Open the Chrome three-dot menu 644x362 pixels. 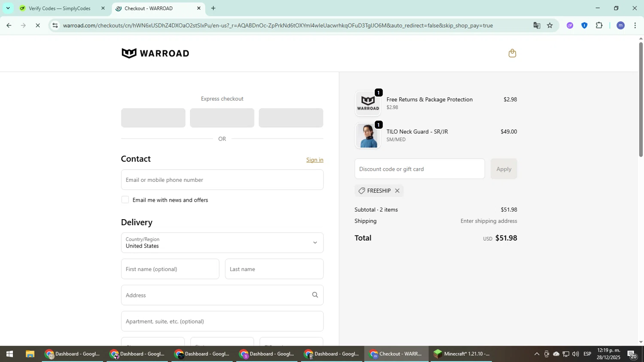click(x=635, y=25)
